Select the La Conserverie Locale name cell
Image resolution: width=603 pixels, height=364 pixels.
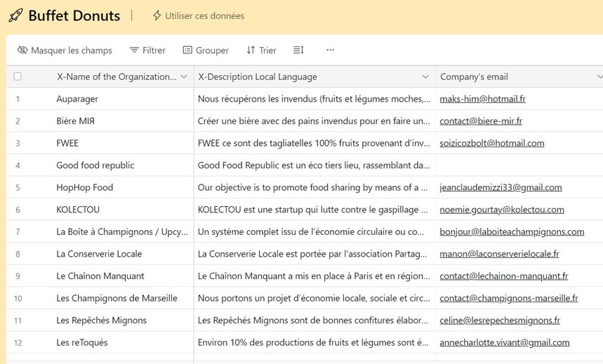[100, 254]
